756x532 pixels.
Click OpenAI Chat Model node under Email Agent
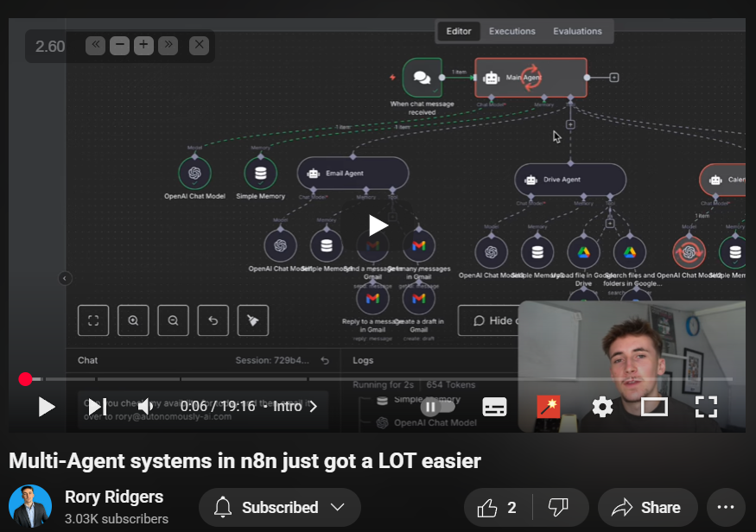[x=281, y=246]
